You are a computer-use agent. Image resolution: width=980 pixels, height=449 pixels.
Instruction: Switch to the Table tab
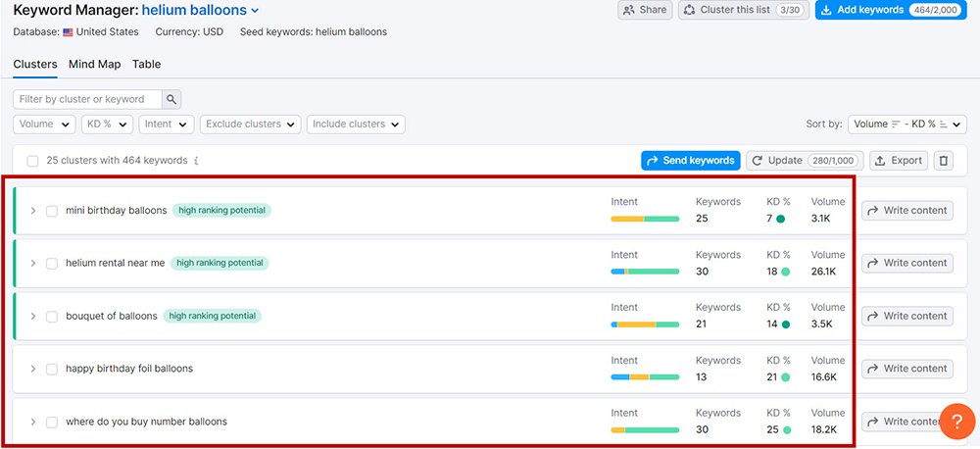click(146, 65)
